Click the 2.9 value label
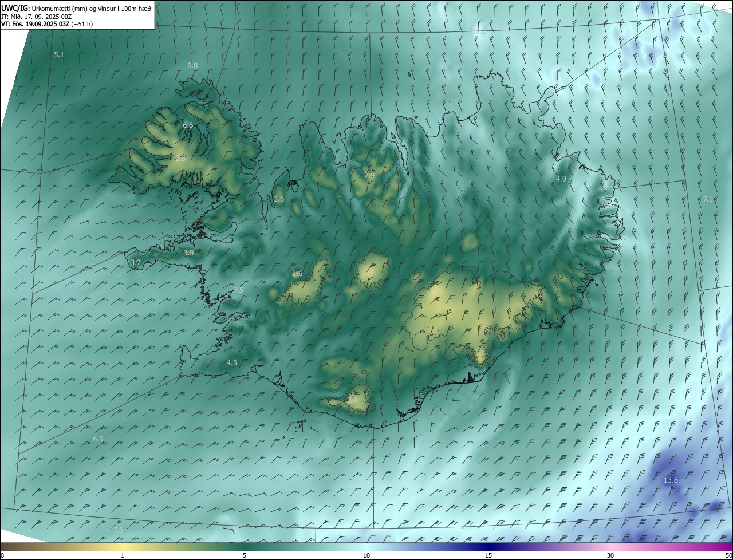Image resolution: width=733 pixels, height=560 pixels. coord(369,175)
